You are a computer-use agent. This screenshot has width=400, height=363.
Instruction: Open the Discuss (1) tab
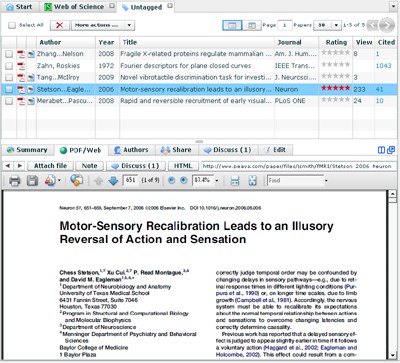[228, 150]
